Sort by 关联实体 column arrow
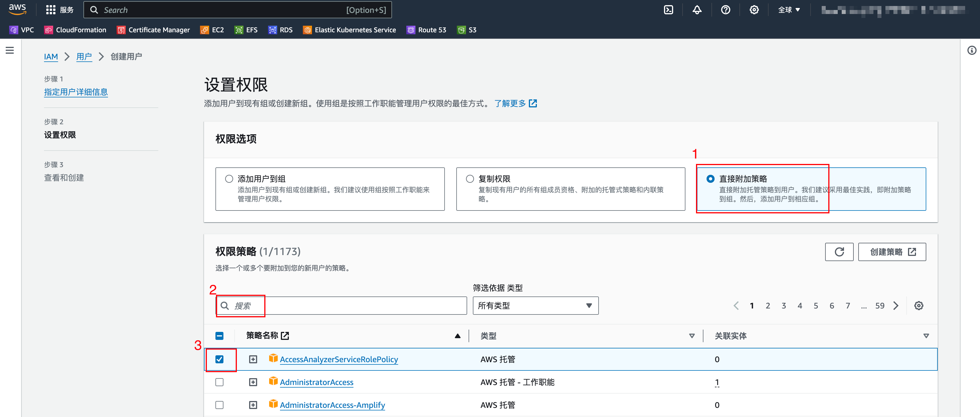 coord(926,336)
